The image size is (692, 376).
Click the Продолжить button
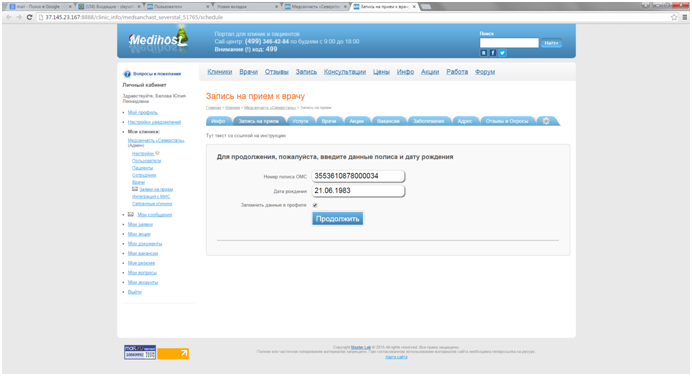click(338, 219)
